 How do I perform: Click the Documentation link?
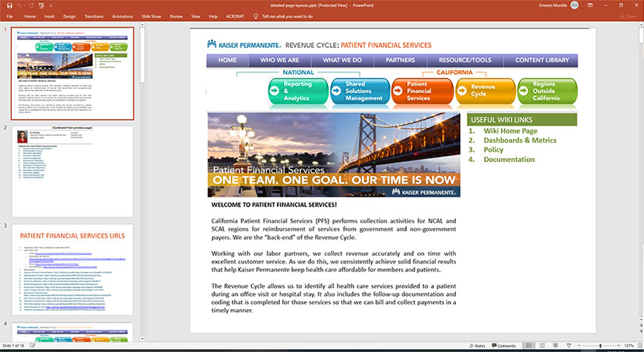pos(509,159)
